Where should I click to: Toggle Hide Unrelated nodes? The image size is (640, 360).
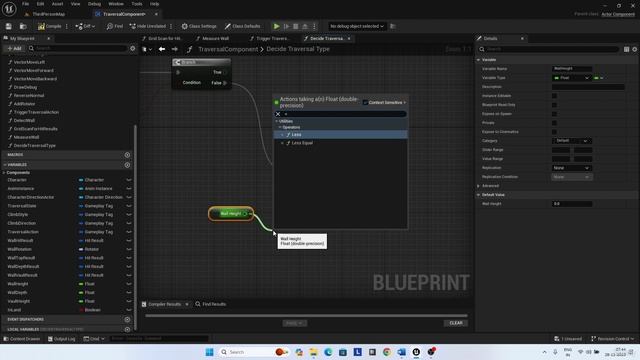tap(148, 26)
